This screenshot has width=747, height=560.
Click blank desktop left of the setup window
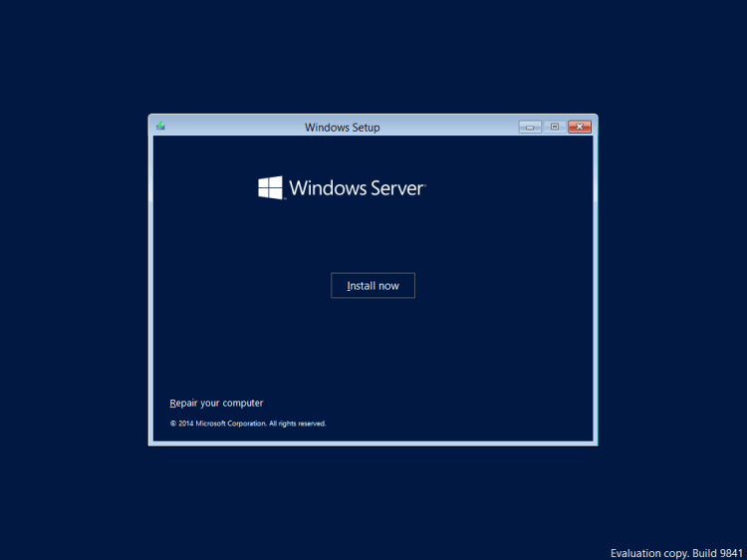(75, 279)
